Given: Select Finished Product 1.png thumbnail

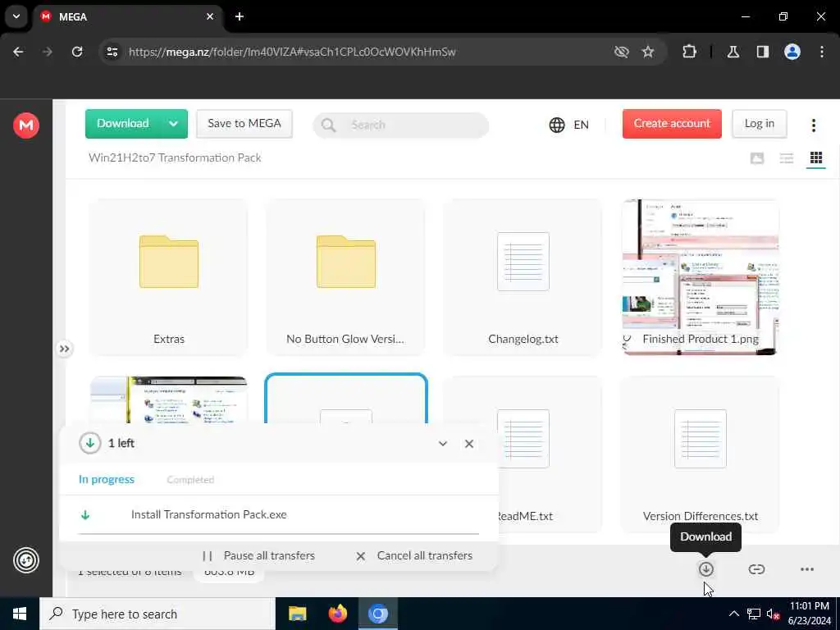Looking at the screenshot, I should pyautogui.click(x=701, y=277).
